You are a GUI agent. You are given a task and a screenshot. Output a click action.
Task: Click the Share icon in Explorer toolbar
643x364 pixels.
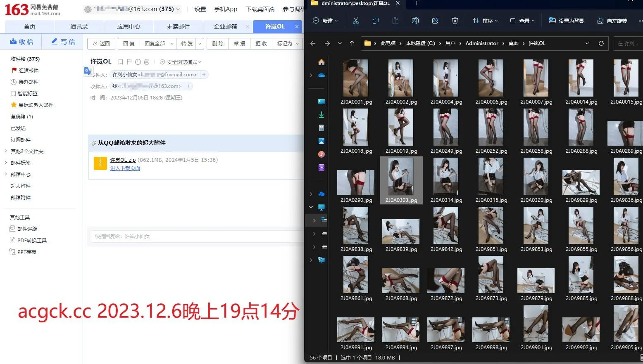[x=435, y=21]
